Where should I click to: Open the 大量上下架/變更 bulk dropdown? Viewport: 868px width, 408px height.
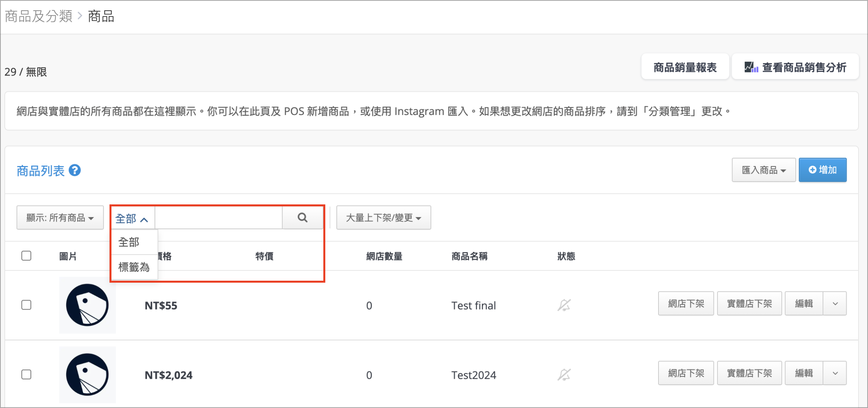pyautogui.click(x=383, y=217)
